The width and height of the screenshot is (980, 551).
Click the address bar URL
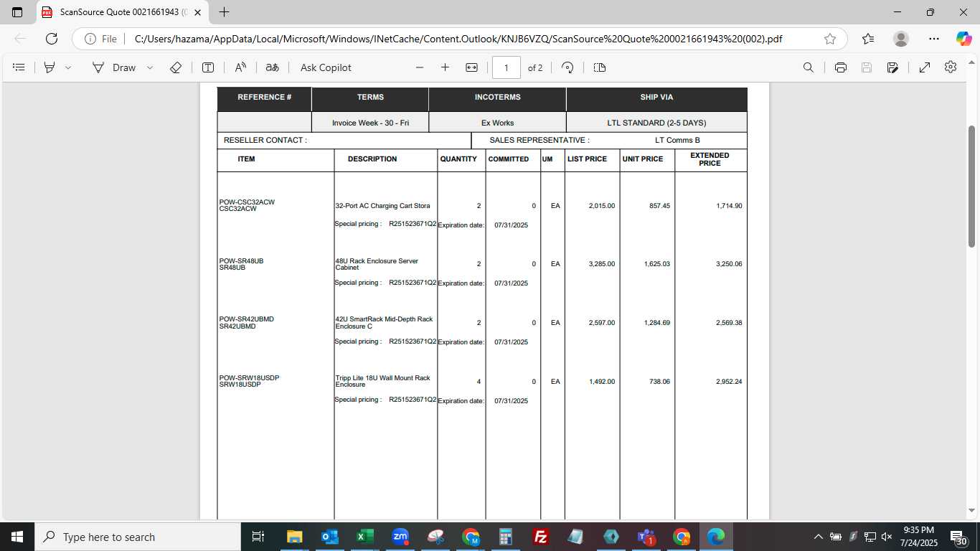point(458,39)
